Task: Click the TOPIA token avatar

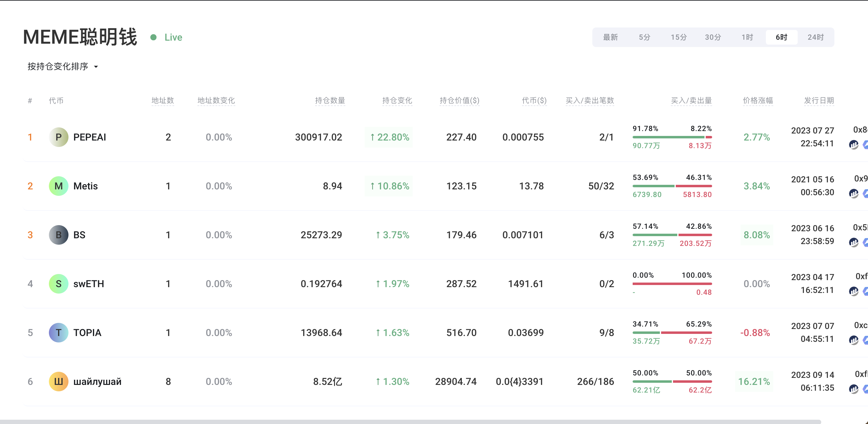Action: 59,333
